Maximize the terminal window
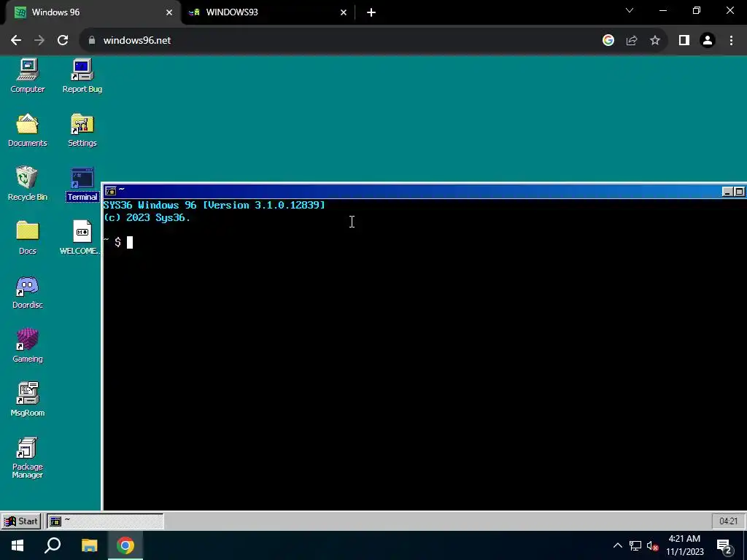This screenshot has width=747, height=560. 739,192
